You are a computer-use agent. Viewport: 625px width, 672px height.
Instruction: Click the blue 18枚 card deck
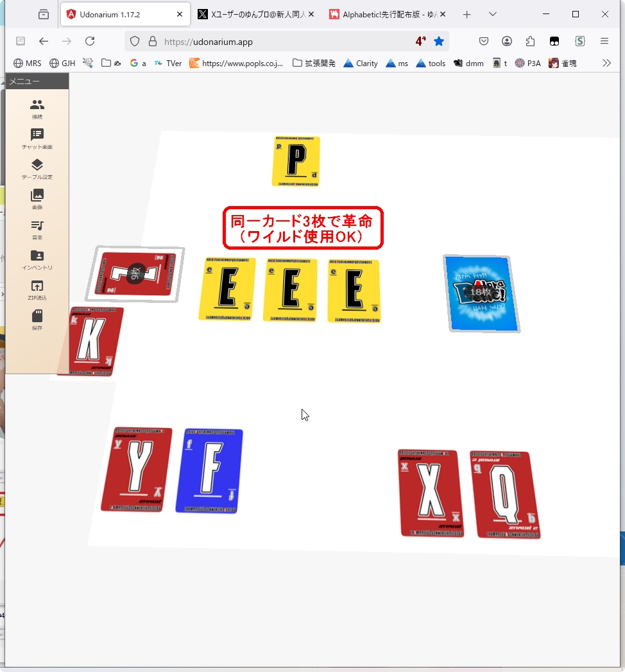coord(481,293)
